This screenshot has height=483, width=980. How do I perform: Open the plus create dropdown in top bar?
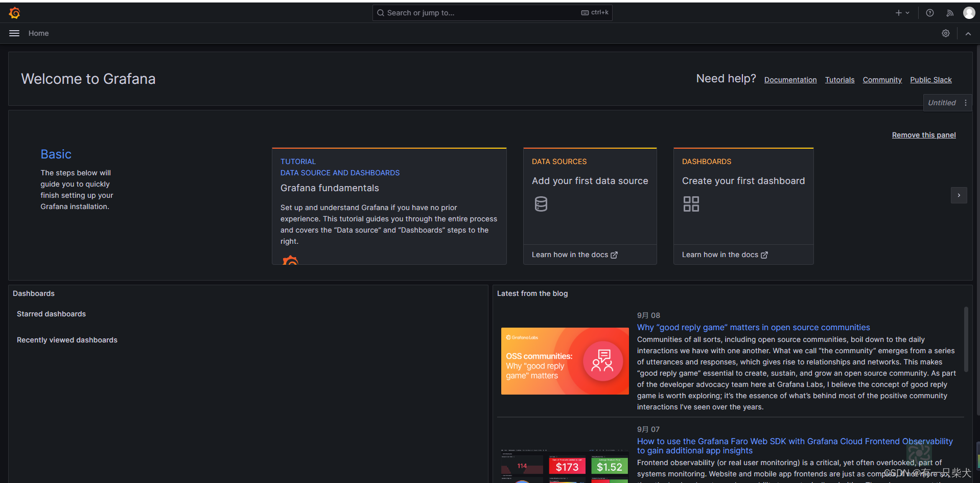pyautogui.click(x=902, y=12)
